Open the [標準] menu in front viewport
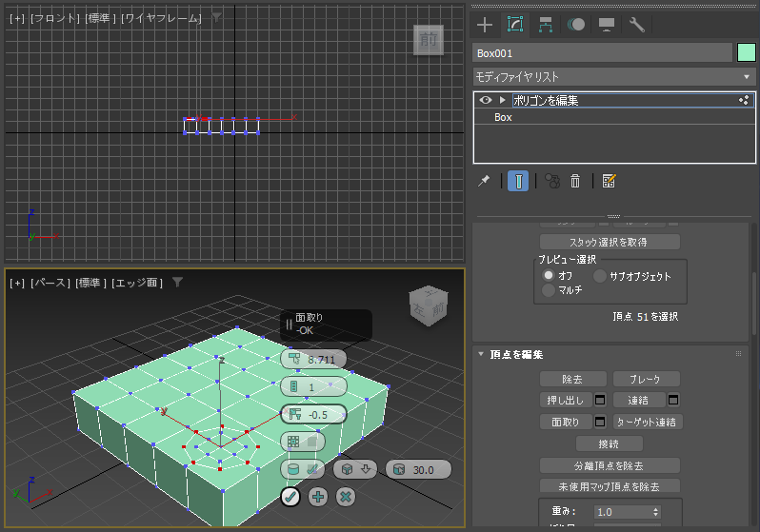 101,18
